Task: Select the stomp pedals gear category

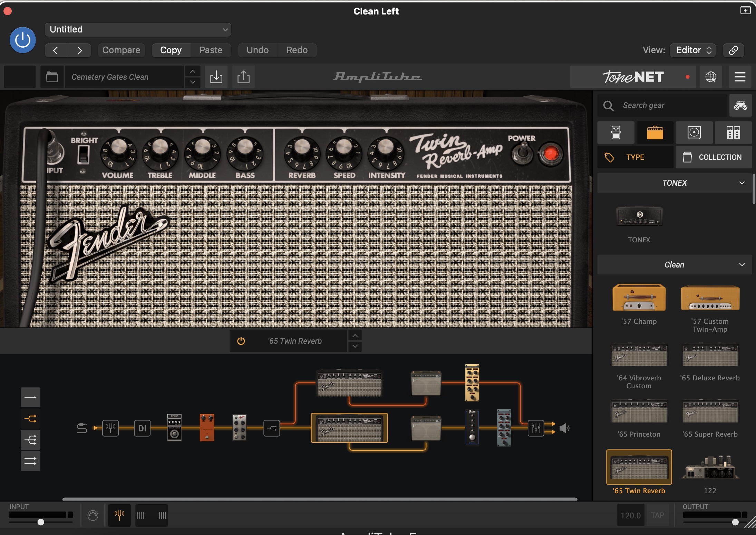Action: [616, 133]
